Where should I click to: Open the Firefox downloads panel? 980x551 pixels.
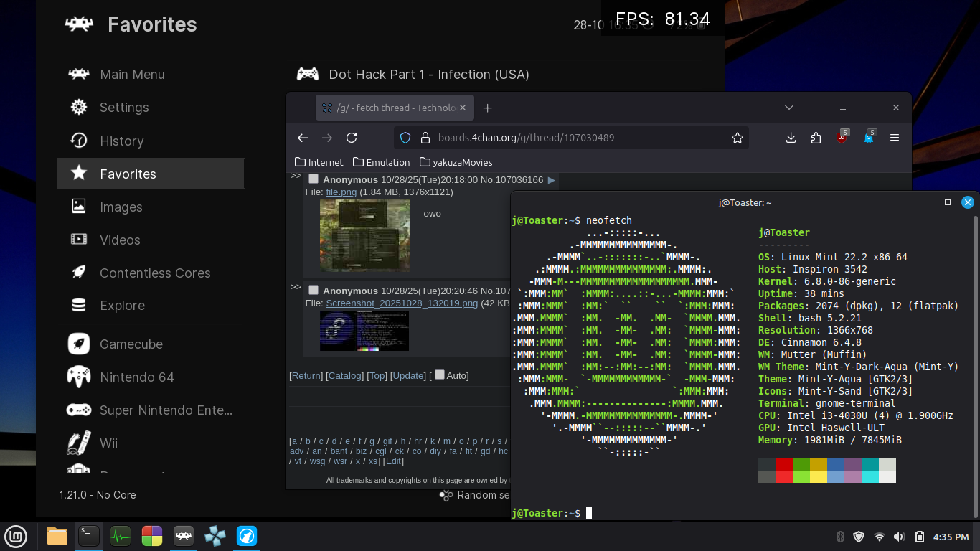(791, 138)
